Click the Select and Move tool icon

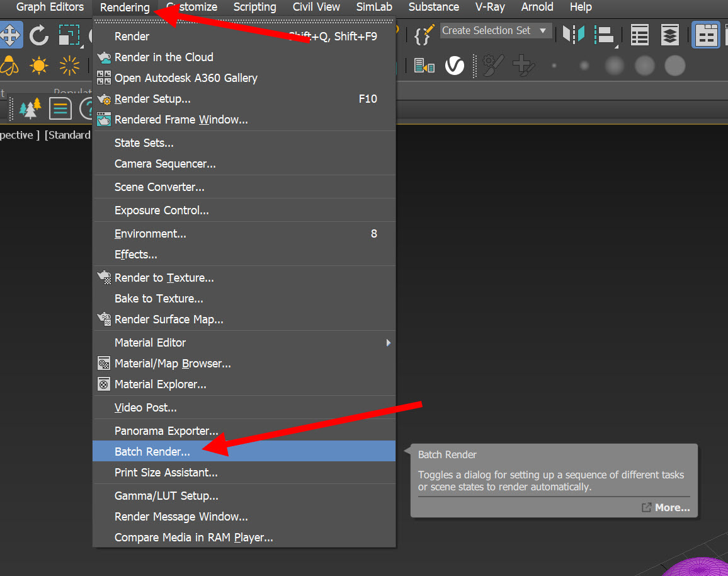tap(10, 35)
